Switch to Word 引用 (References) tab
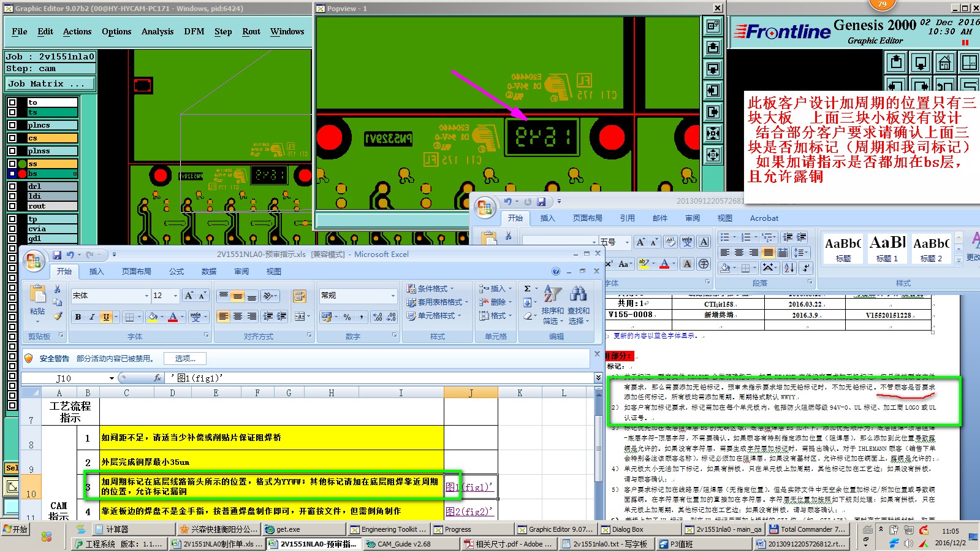980x552 pixels. (627, 218)
